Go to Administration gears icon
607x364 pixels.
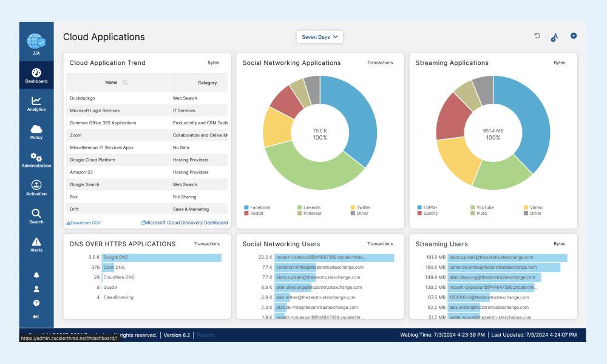36,160
